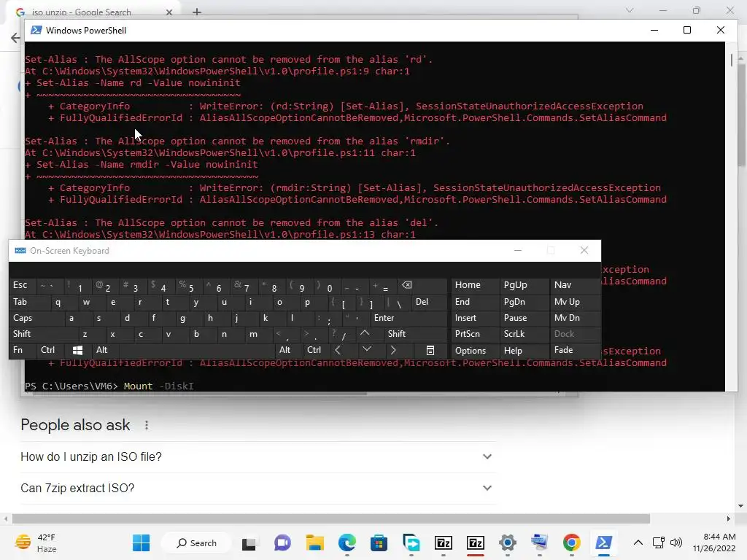Click the left arrow key on keyboard
747x560 pixels.
(338, 350)
